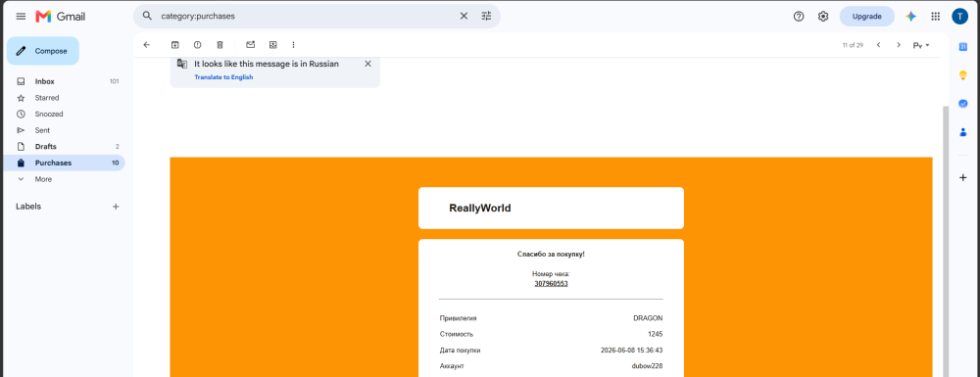
Task: Click the Спасибо за покупку! text
Action: (551, 255)
